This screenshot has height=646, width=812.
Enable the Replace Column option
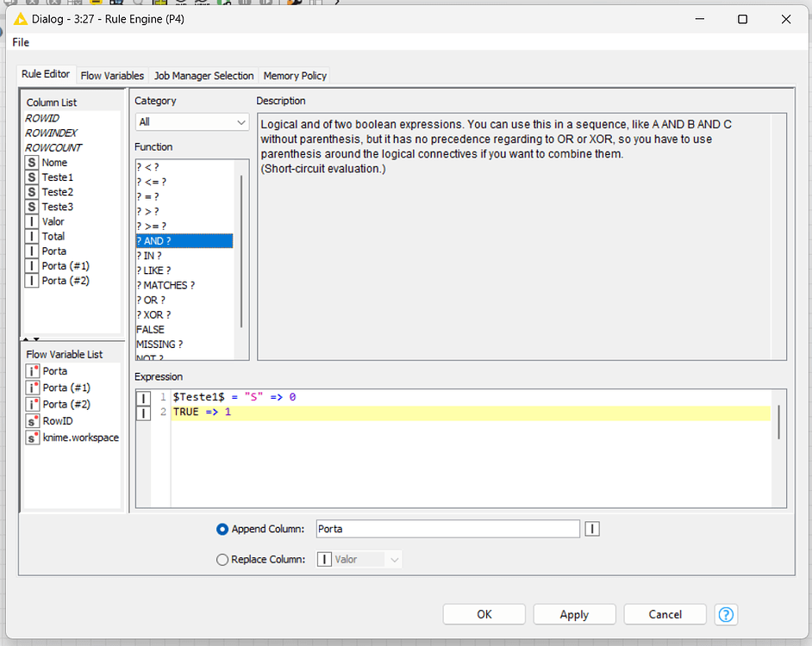pyautogui.click(x=222, y=559)
